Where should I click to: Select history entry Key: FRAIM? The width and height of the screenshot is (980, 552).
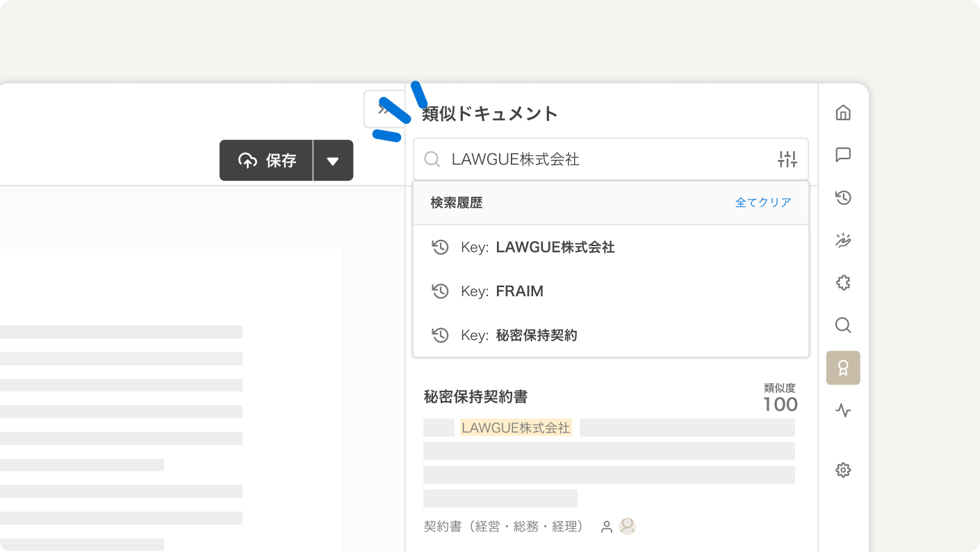pos(502,291)
